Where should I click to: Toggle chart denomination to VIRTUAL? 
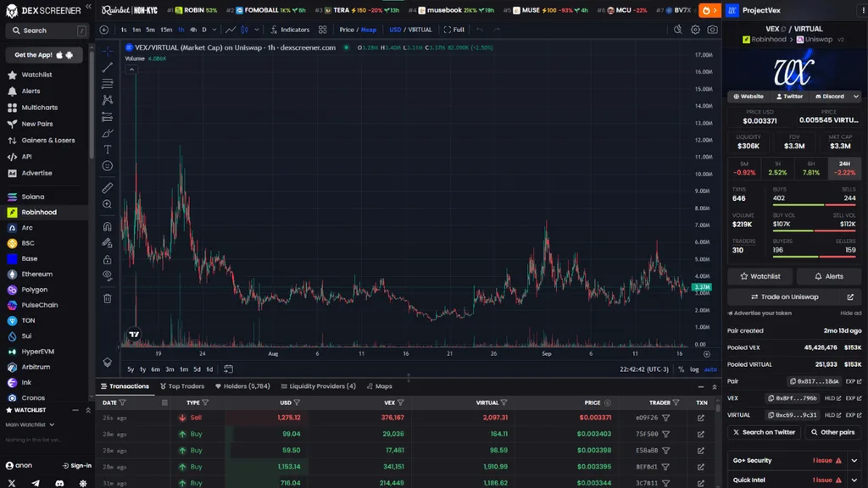420,30
